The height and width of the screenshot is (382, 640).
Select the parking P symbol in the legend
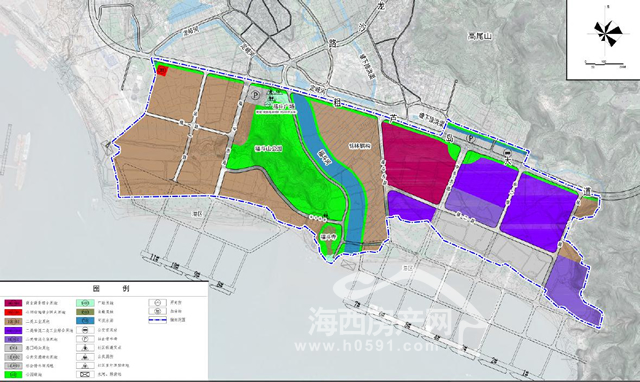(x=85, y=339)
